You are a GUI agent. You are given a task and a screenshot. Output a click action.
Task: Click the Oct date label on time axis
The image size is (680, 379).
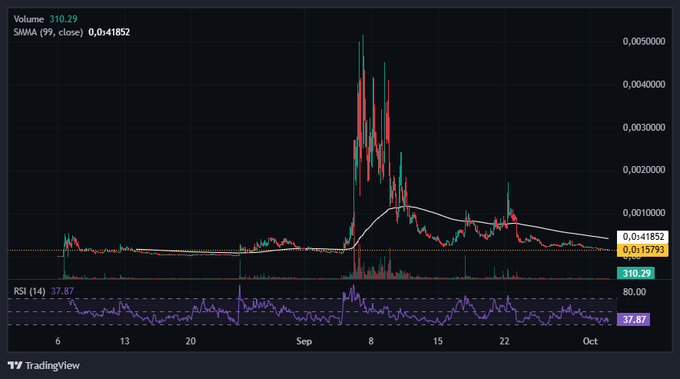click(590, 341)
